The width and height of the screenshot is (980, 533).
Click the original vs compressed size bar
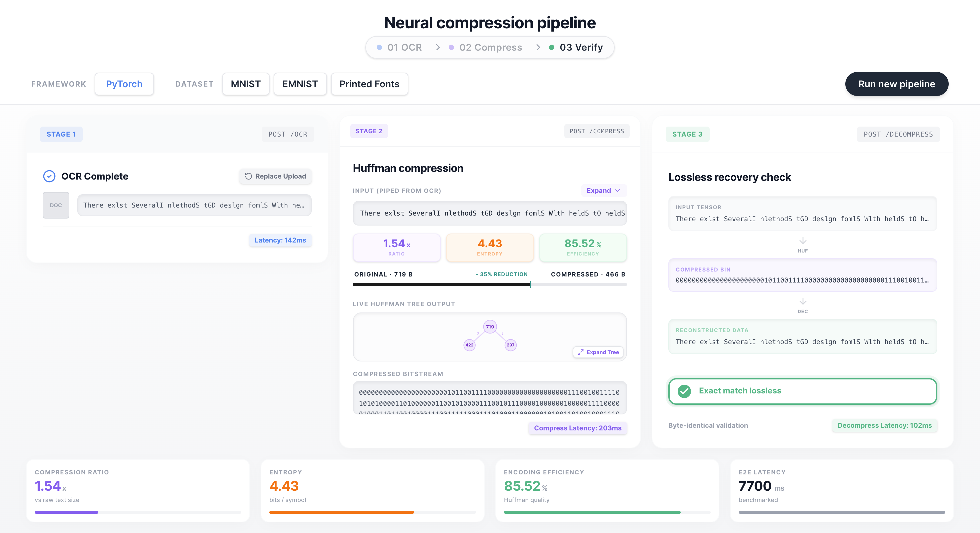click(x=489, y=284)
